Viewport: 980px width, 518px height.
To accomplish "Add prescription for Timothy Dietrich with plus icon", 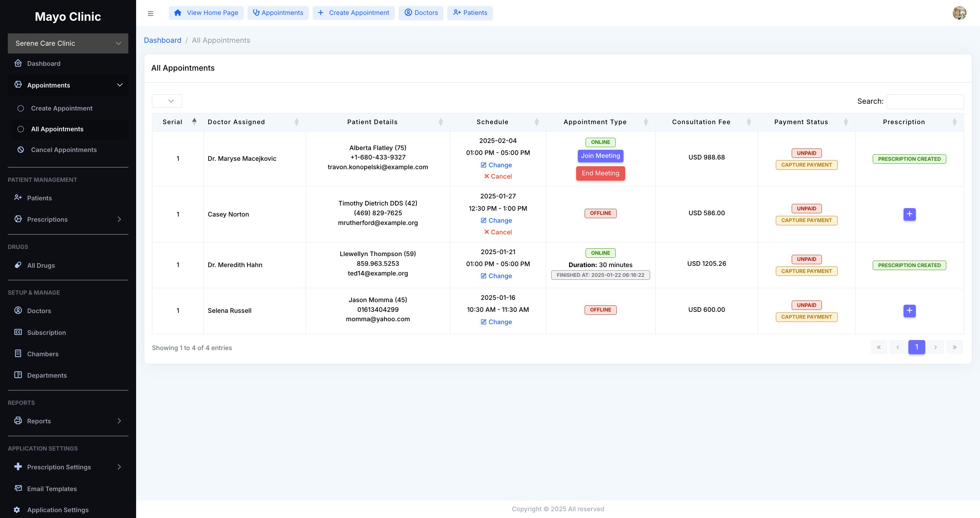I will (909, 214).
